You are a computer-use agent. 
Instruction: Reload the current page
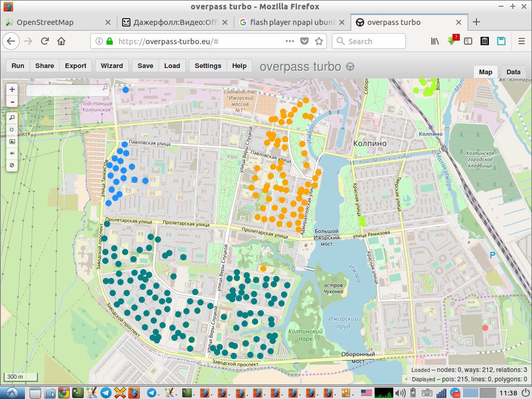[x=45, y=42]
